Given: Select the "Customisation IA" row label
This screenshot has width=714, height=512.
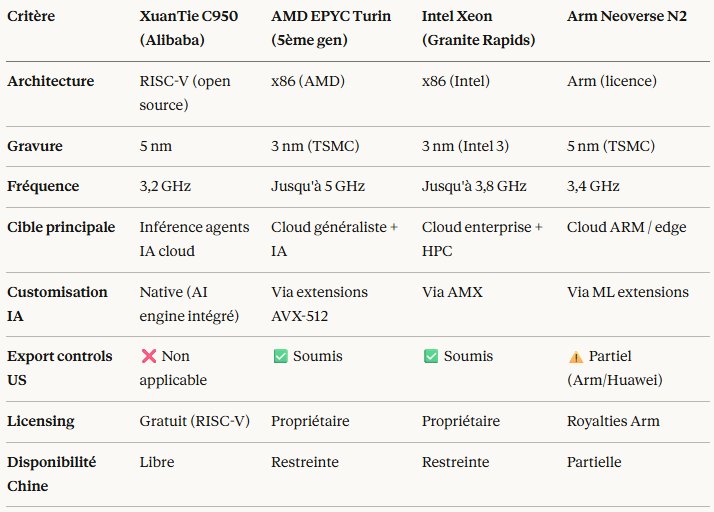Looking at the screenshot, I should click(x=57, y=302).
